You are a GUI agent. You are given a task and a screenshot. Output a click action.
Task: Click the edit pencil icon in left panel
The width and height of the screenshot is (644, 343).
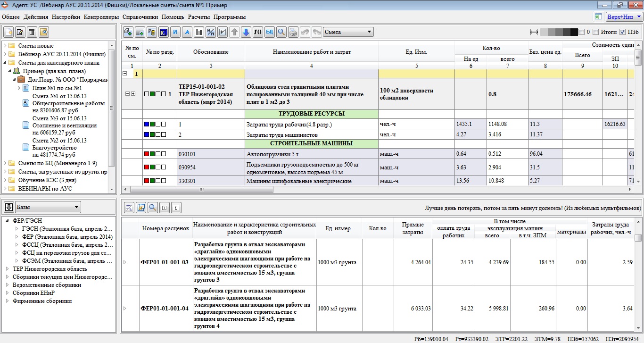[20, 32]
